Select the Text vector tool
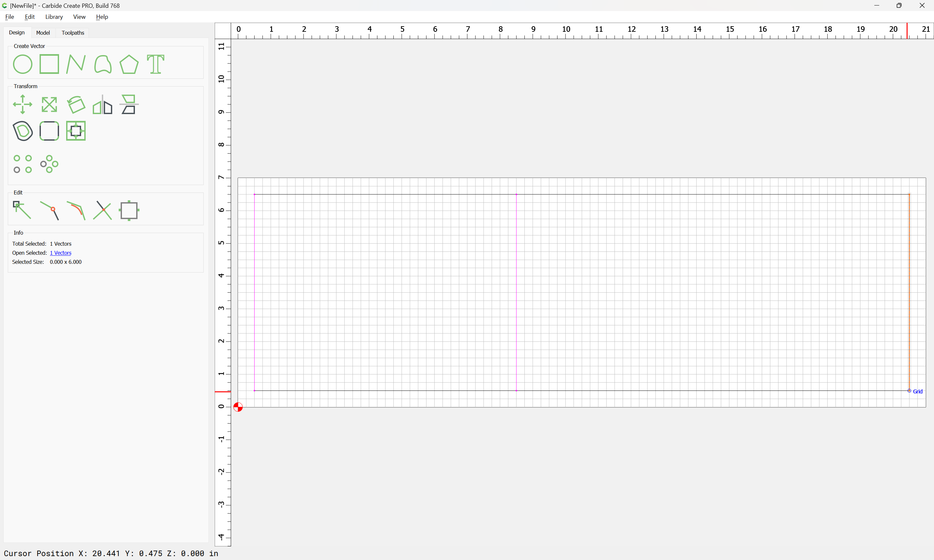This screenshot has height=560, width=934. point(156,64)
